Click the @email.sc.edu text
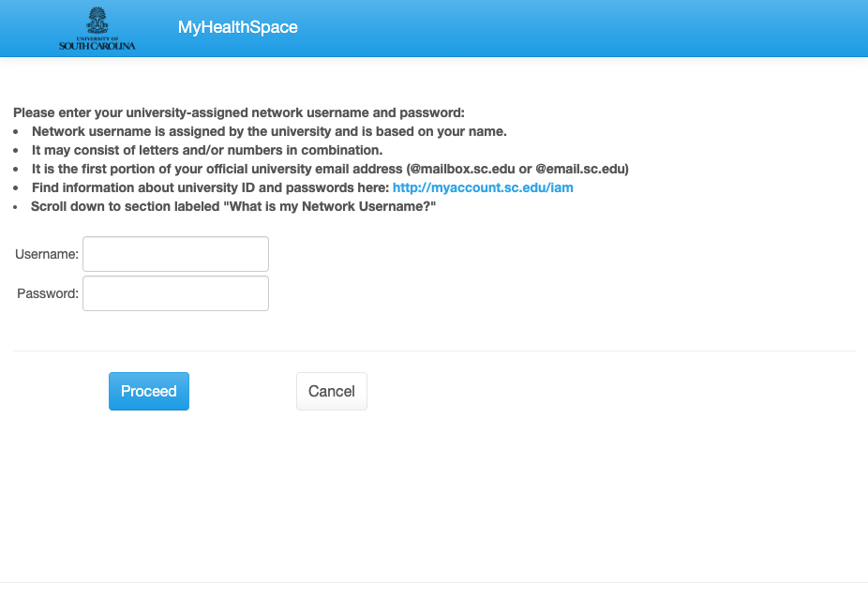The height and width of the screenshot is (612, 868). (580, 170)
